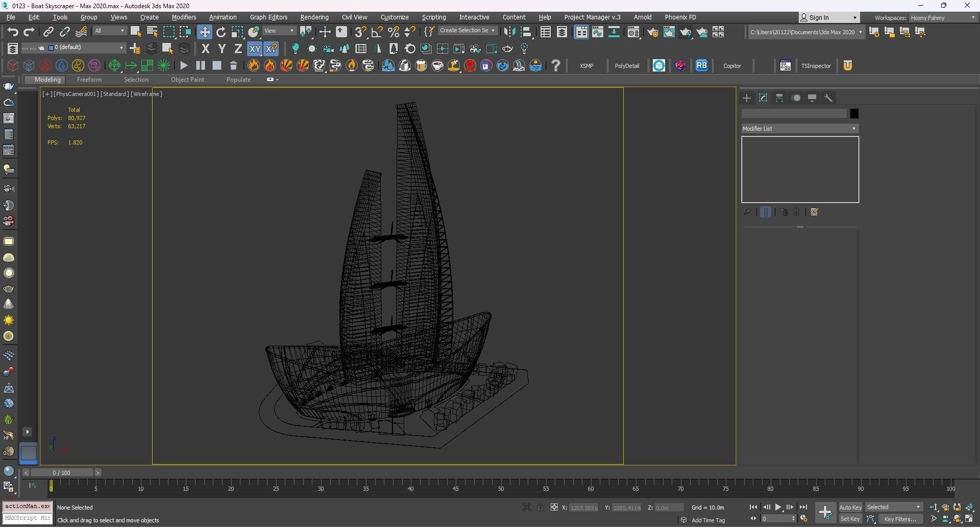Open Select by Name list
The width and height of the screenshot is (980, 531).
pyautogui.click(x=152, y=32)
